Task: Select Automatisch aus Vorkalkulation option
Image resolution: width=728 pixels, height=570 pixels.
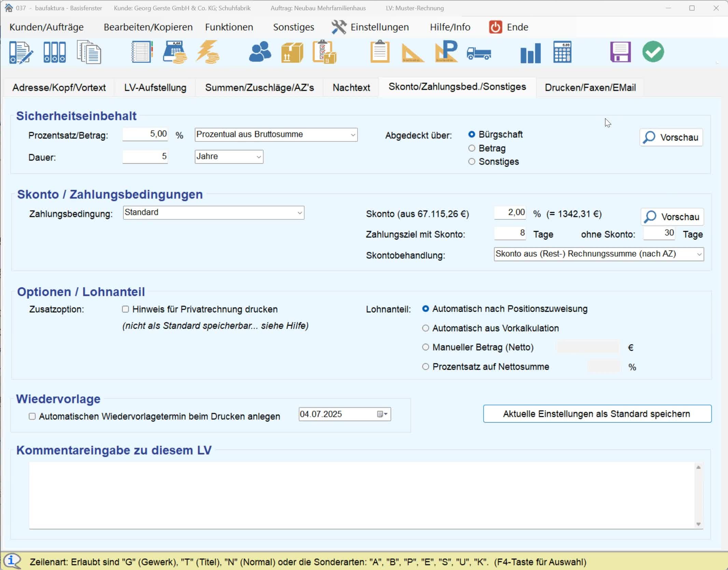Action: pos(425,328)
